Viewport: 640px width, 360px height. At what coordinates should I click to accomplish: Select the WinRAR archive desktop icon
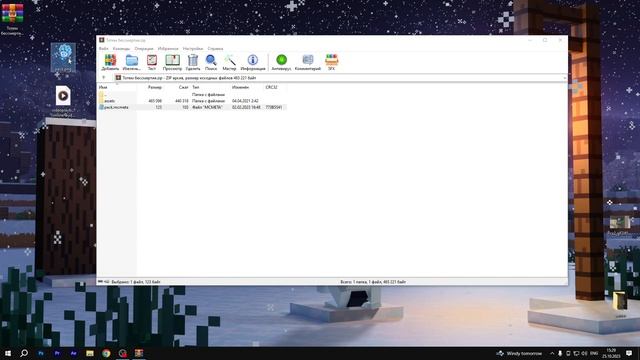click(x=13, y=18)
